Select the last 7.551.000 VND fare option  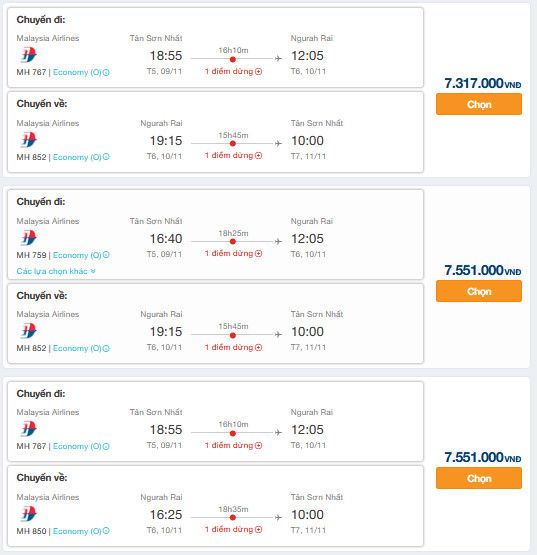(x=479, y=478)
